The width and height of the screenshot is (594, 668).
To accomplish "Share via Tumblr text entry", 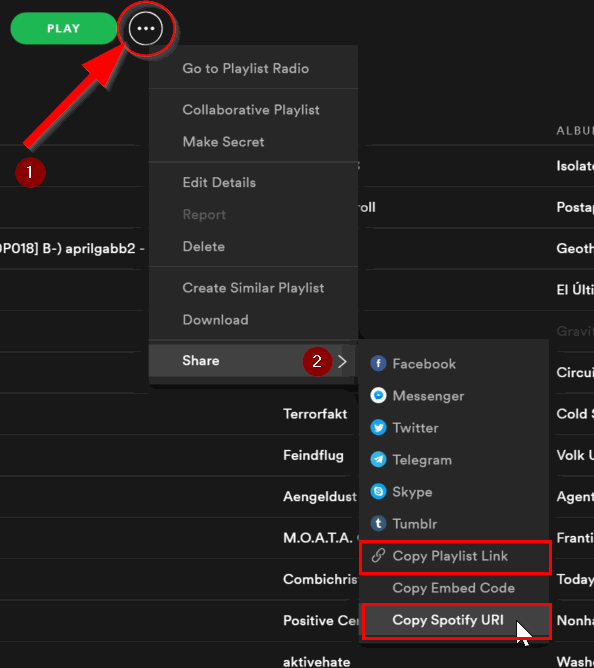I will click(415, 524).
